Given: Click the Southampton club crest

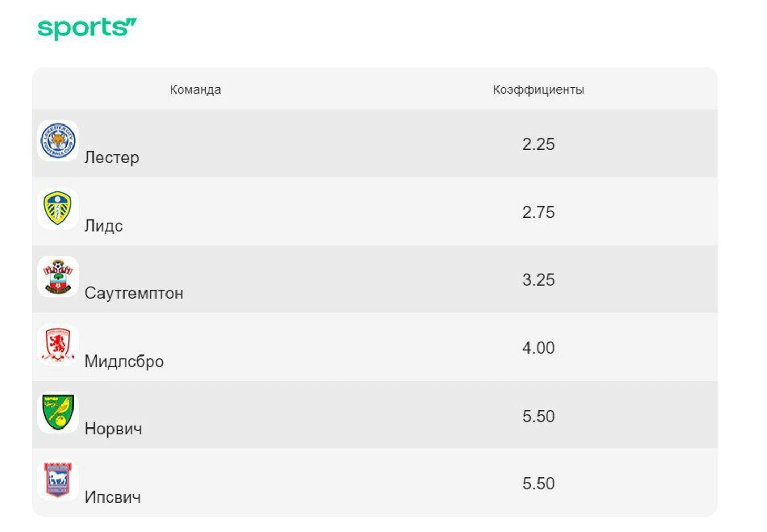Looking at the screenshot, I should coord(58,277).
